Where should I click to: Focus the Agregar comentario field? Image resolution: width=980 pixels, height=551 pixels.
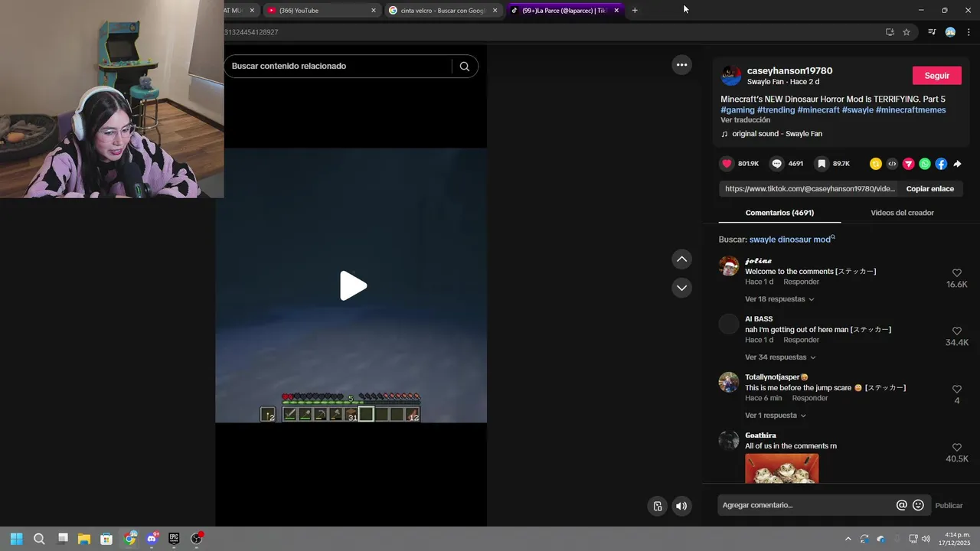click(804, 505)
